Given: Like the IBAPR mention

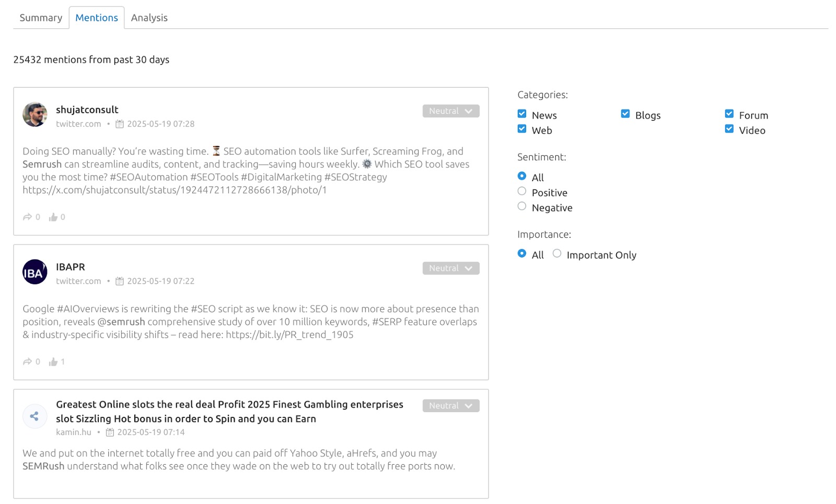Looking at the screenshot, I should coord(53,362).
